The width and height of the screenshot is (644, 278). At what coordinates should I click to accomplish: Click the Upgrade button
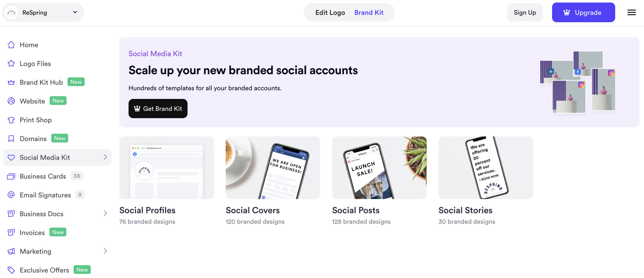(583, 12)
